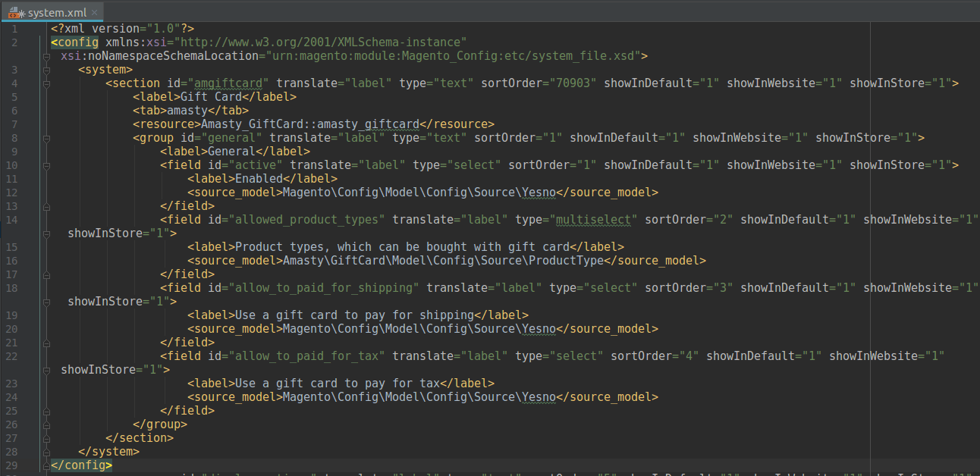
Task: Click the Amasty_GiftCard::amasty_giftcard resource text
Action: coord(309,124)
